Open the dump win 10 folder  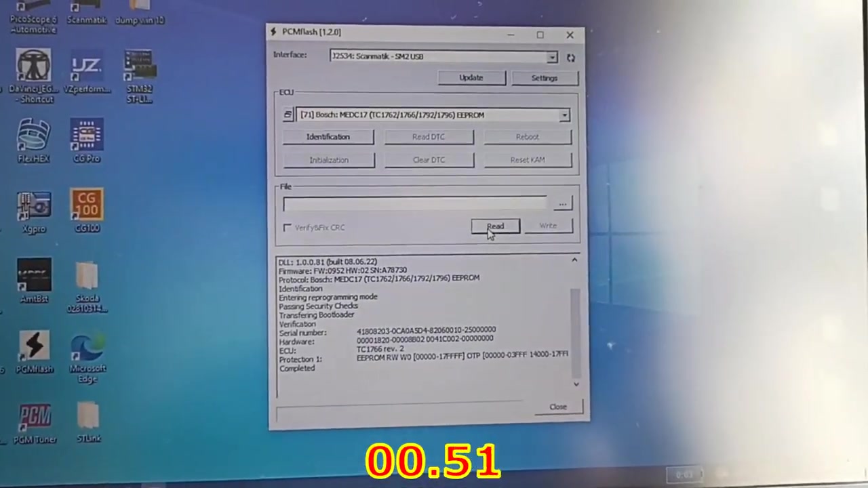(x=140, y=14)
